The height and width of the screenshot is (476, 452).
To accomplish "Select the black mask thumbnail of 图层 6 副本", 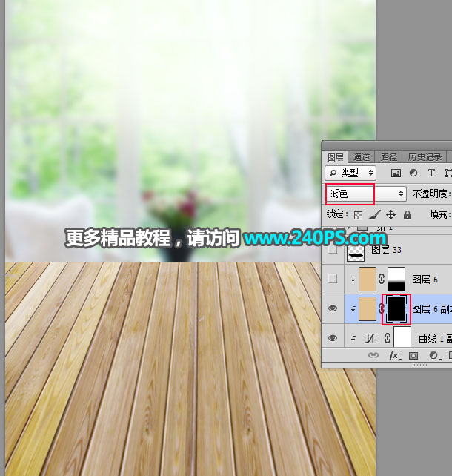I will point(398,308).
